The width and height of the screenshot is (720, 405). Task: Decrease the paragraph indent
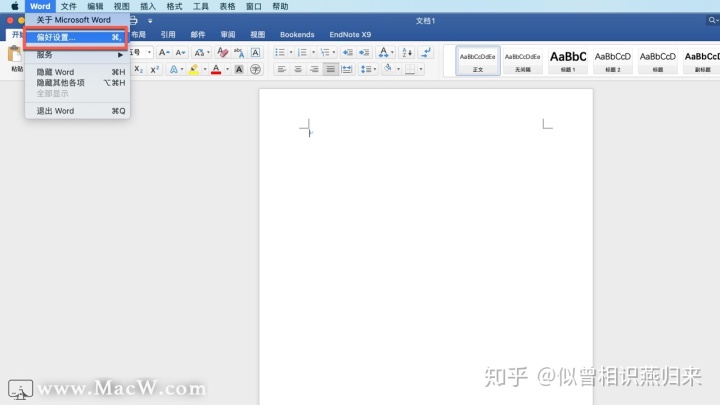(x=348, y=52)
